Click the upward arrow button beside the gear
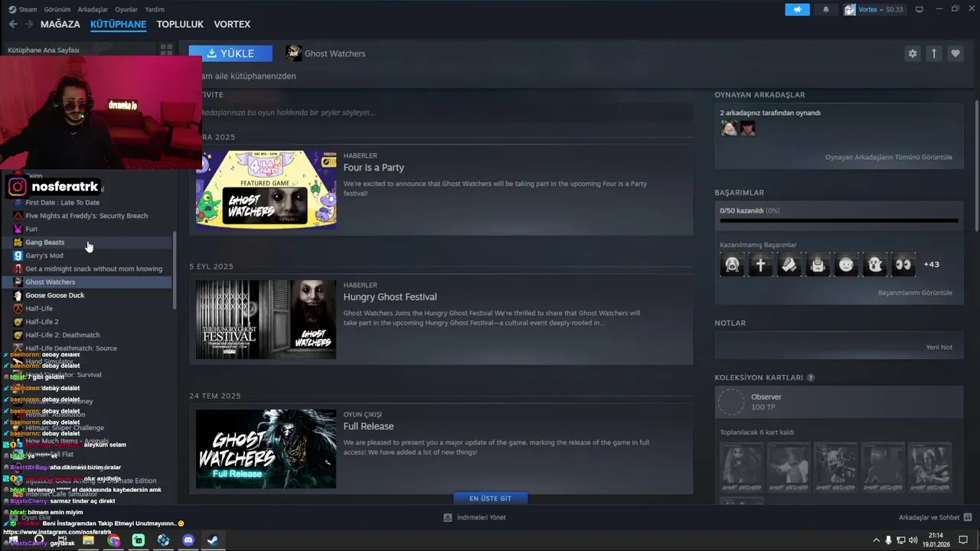 click(x=933, y=54)
